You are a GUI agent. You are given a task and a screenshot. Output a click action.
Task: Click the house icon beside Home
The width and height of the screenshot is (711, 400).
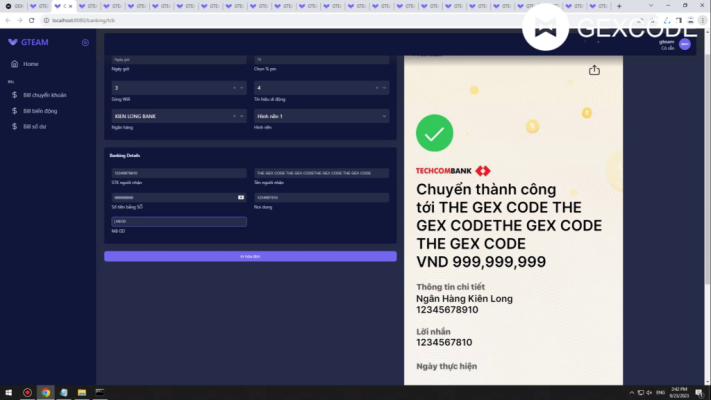click(x=15, y=64)
